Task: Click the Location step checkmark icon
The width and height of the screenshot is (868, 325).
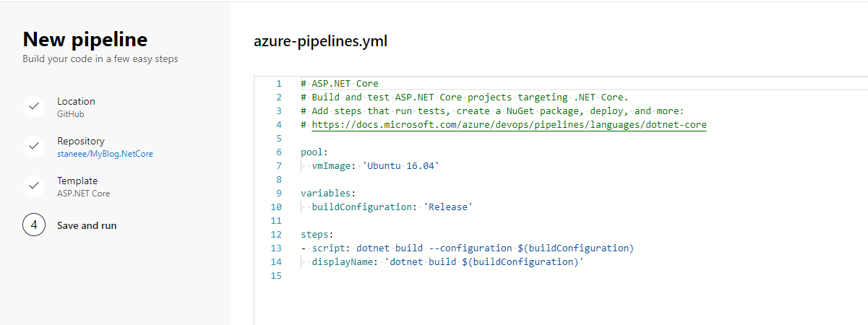Action: 33,106
